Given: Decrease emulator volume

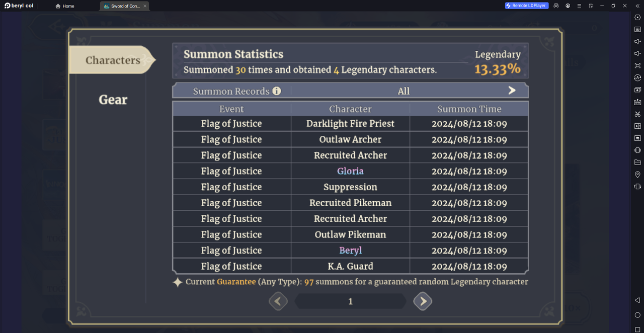Looking at the screenshot, I should click(637, 53).
